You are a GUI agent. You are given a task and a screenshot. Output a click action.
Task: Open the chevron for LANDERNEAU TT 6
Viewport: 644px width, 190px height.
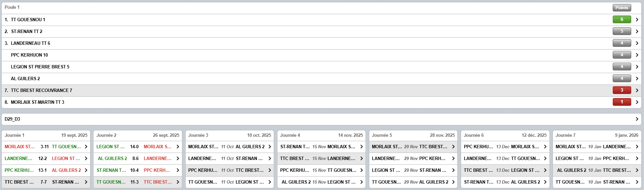[x=637, y=43]
